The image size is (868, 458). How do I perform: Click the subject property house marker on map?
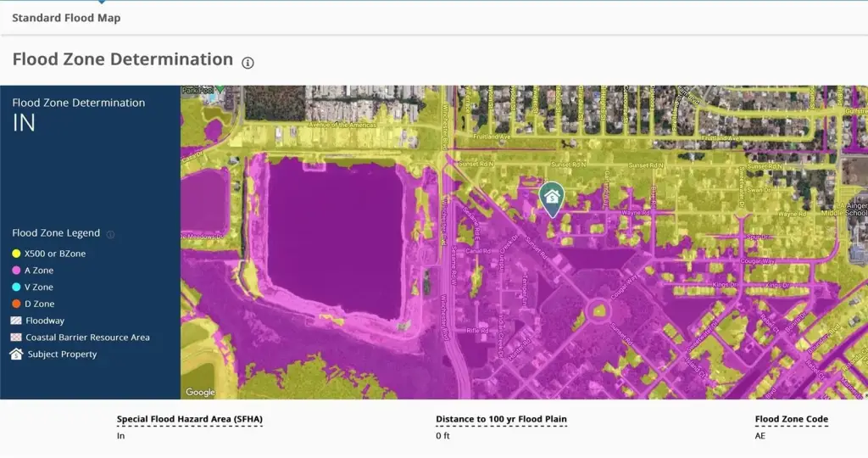(553, 198)
